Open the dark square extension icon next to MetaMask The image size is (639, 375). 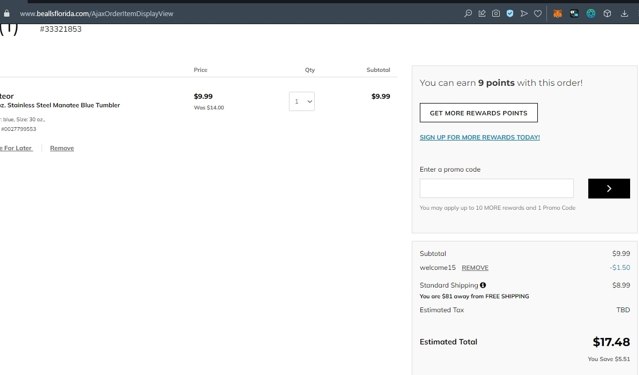coord(574,13)
